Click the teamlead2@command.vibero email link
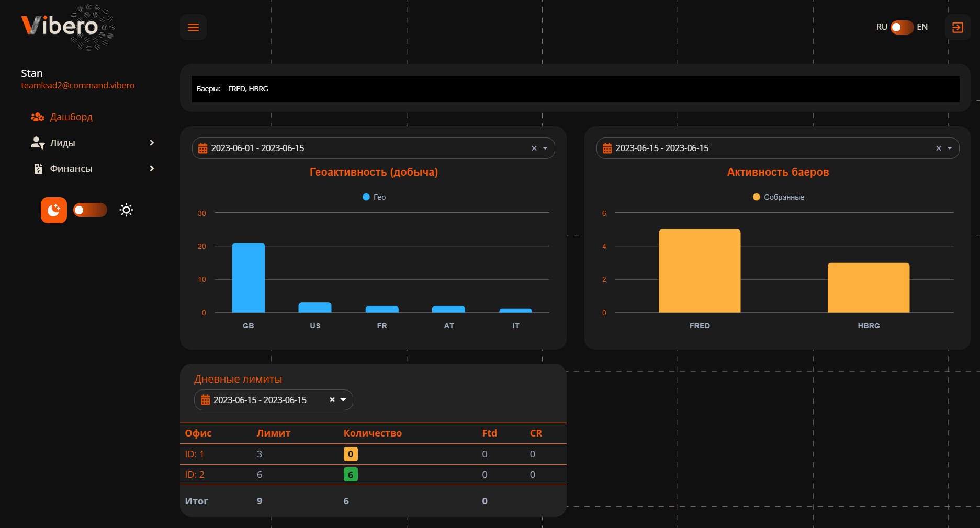This screenshot has height=528, width=980. pyautogui.click(x=77, y=85)
